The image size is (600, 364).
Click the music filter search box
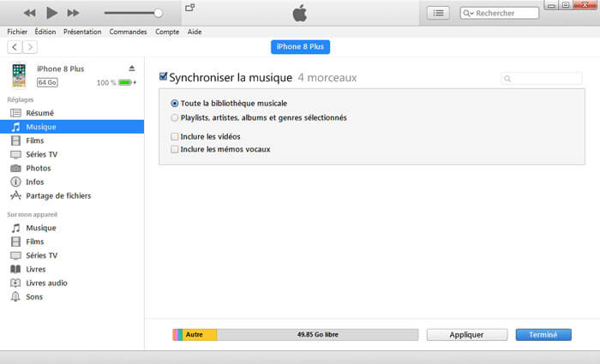(542, 79)
